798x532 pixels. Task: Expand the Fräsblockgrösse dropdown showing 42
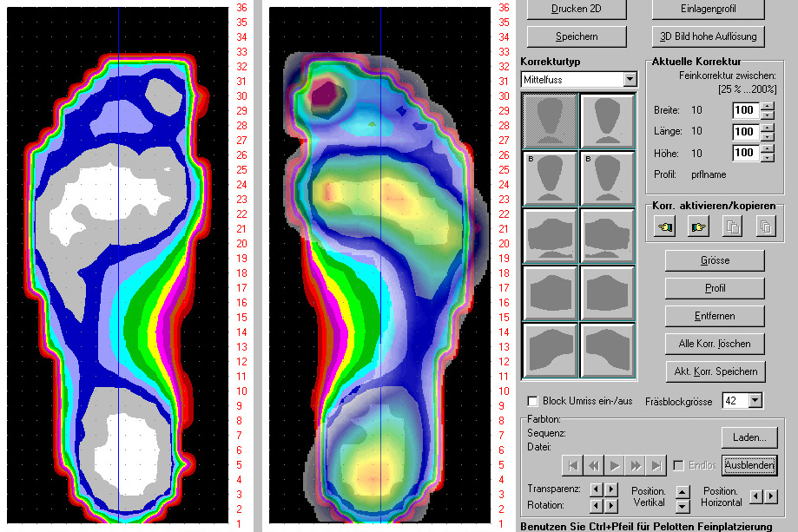pos(755,400)
